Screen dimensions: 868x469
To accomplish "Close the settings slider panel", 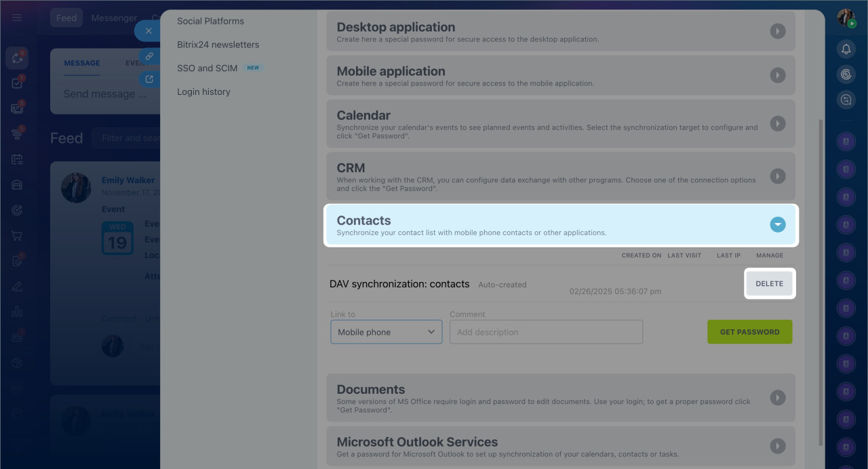I will 149,31.
